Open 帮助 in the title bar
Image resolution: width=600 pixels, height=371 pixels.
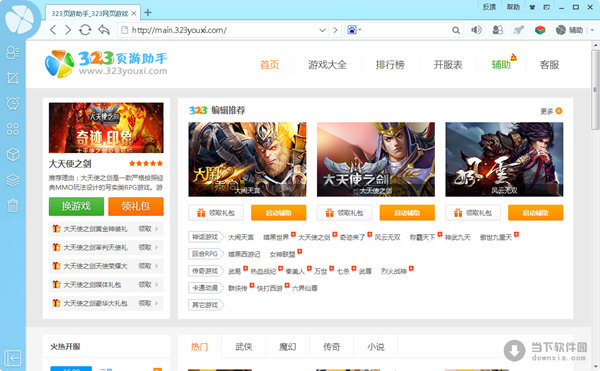point(513,7)
